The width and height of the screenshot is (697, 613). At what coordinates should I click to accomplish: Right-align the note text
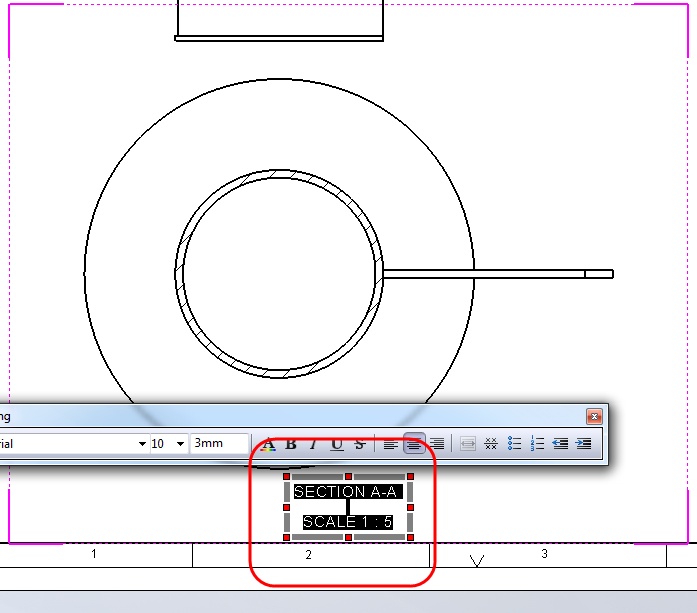437,444
